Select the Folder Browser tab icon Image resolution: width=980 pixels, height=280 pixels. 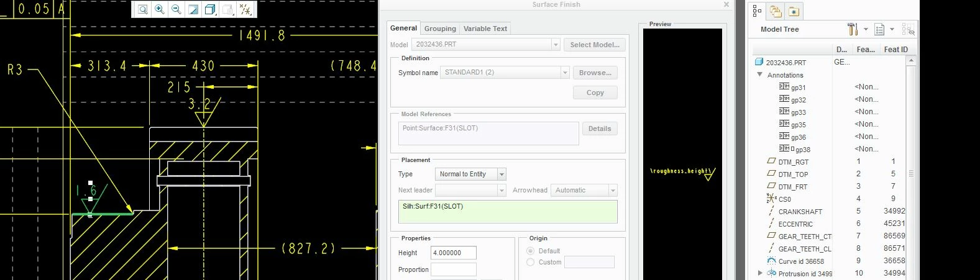(x=775, y=11)
